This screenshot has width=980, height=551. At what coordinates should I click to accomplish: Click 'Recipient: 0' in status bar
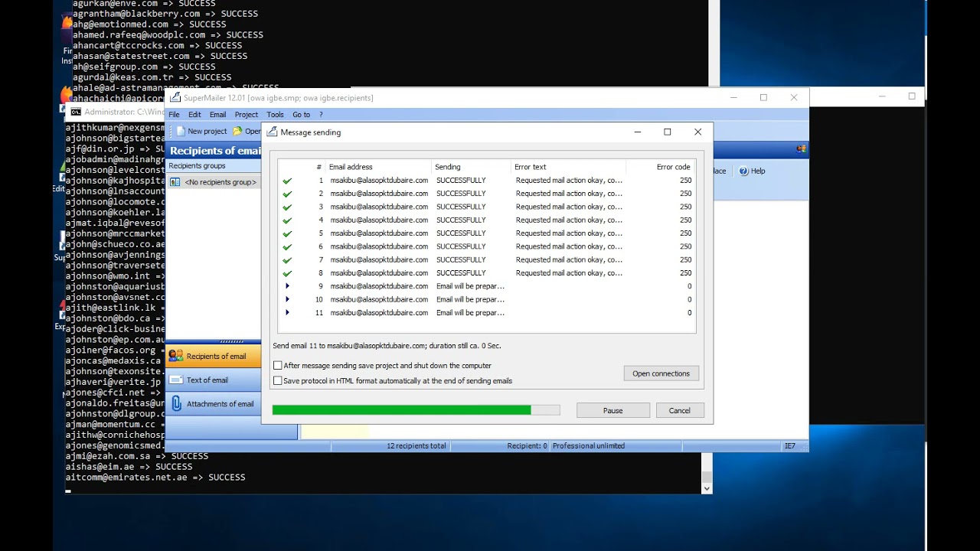click(x=527, y=445)
